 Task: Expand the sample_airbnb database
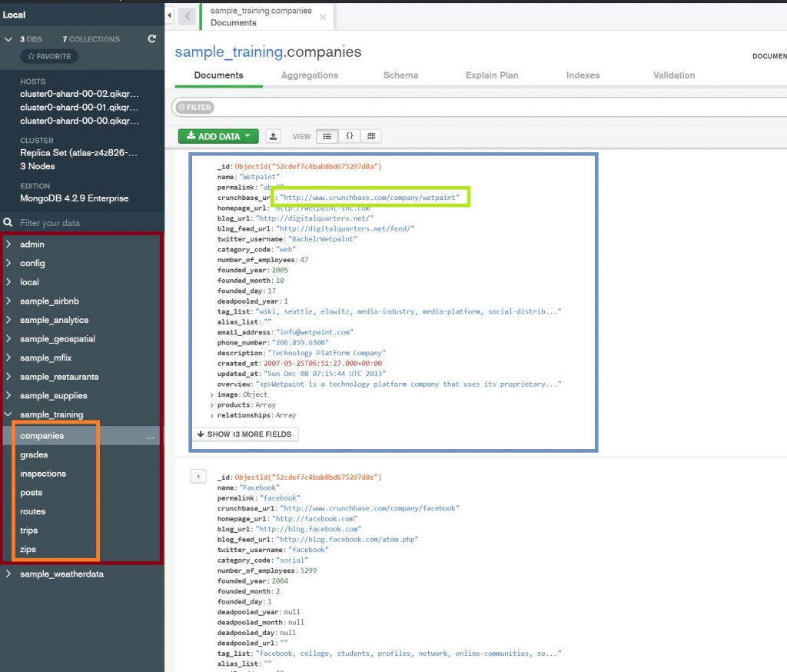point(8,301)
